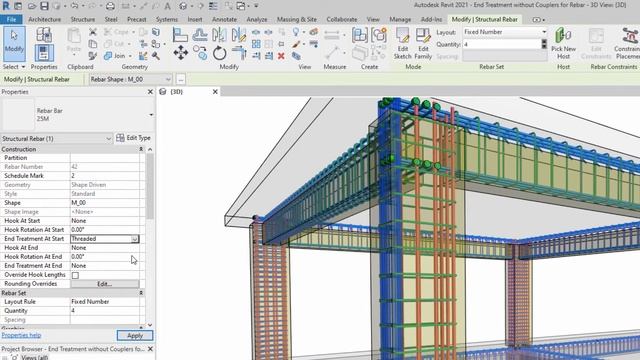Click the Quantity spinner arrows
This screenshot has width=640, height=360.
(x=544, y=44)
